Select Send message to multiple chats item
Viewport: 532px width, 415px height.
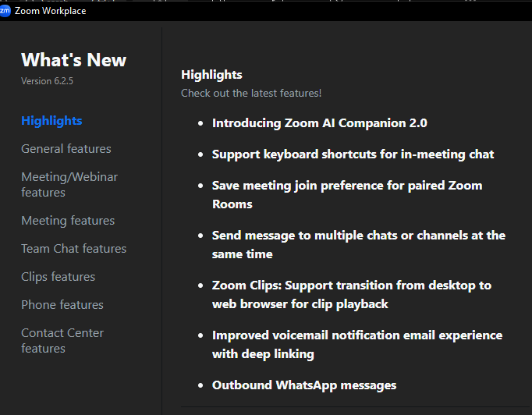click(358, 245)
